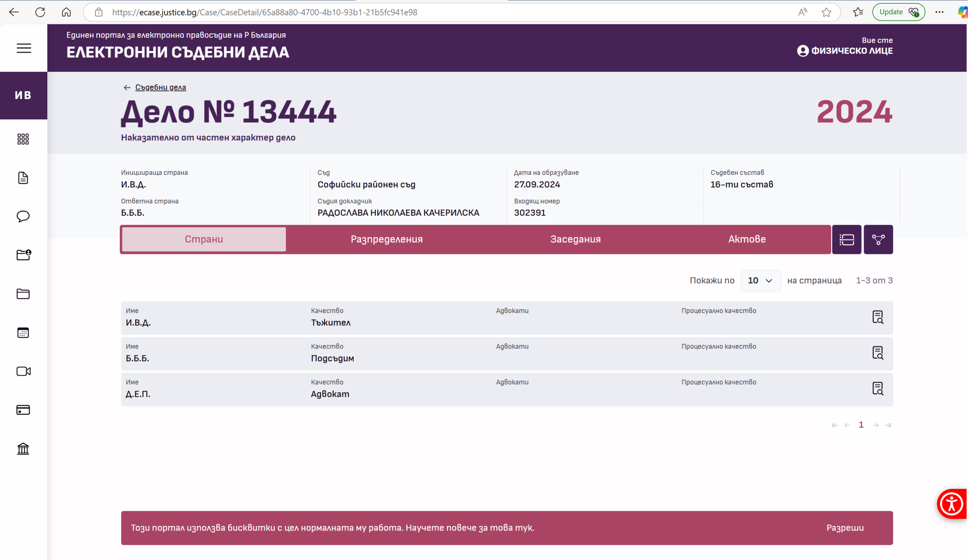
Task: Open the document sidebar icon
Action: [x=23, y=178]
